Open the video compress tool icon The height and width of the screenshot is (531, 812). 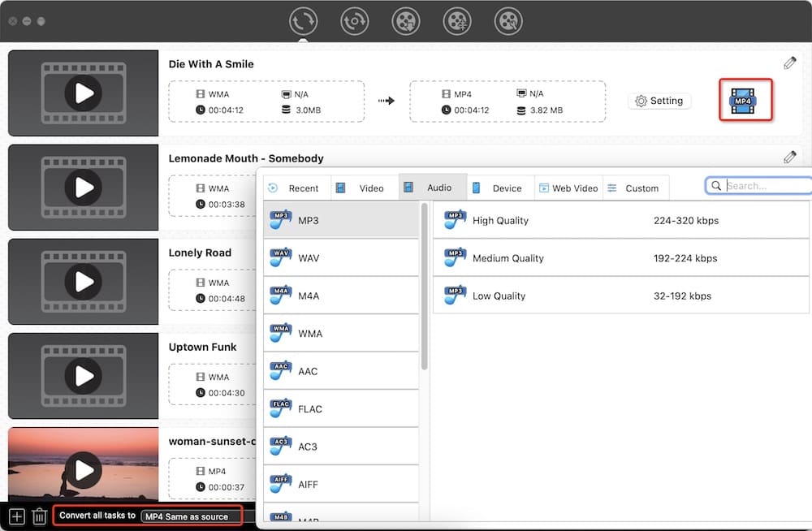tap(457, 21)
